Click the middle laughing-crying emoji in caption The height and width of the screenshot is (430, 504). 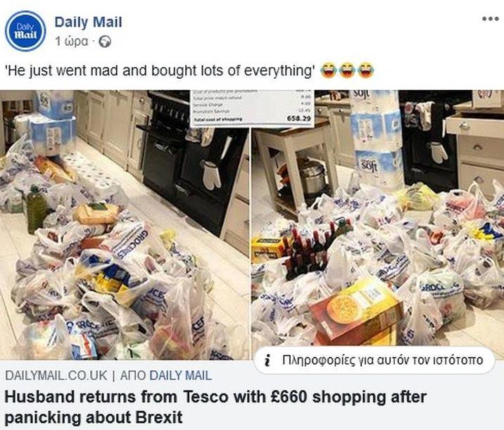(x=347, y=70)
